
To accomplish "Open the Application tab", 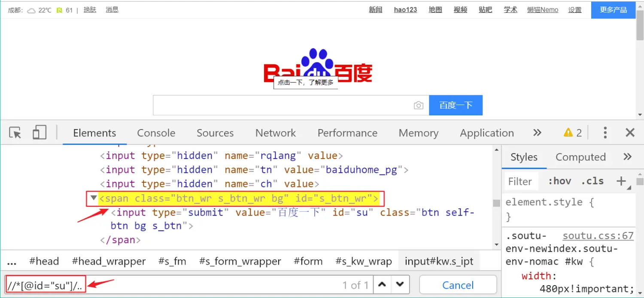I will pyautogui.click(x=487, y=133).
